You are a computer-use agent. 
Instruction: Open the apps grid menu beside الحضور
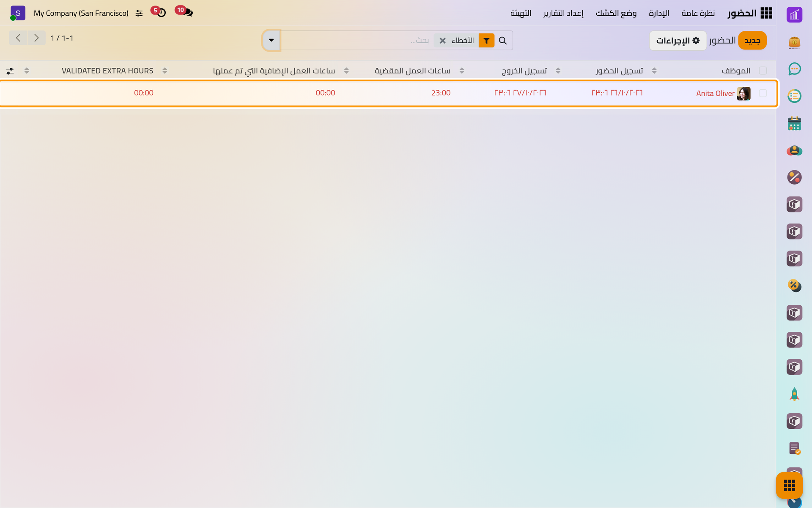point(766,13)
